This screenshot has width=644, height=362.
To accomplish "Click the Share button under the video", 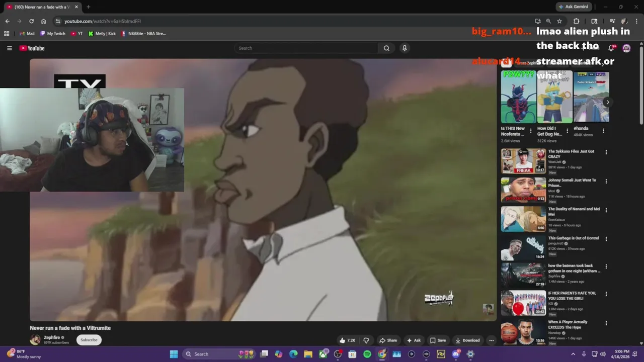I will click(388, 340).
